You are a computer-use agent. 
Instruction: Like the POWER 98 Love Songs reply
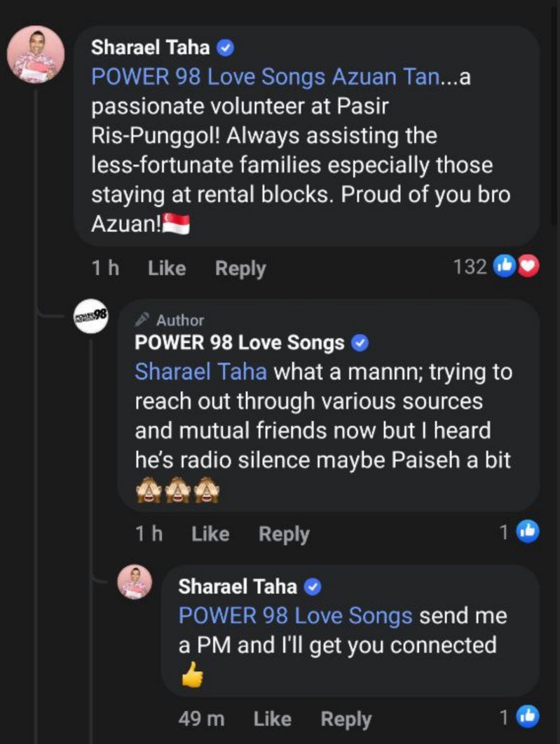click(x=210, y=534)
